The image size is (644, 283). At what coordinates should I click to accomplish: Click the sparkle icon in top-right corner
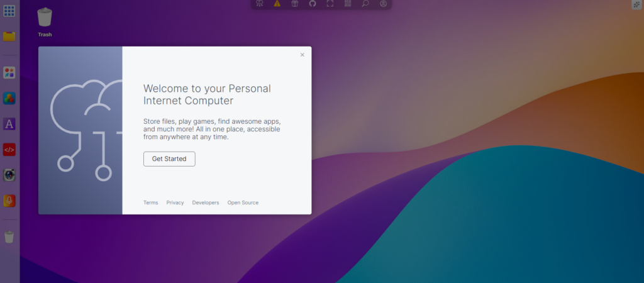pyautogui.click(x=636, y=4)
